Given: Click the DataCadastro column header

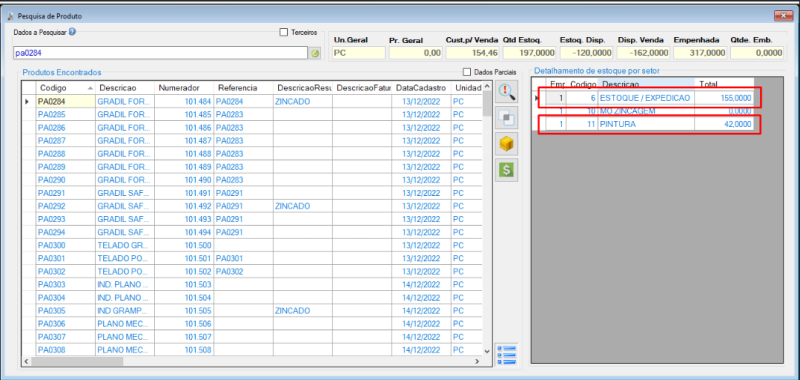Looking at the screenshot, I should [x=421, y=88].
